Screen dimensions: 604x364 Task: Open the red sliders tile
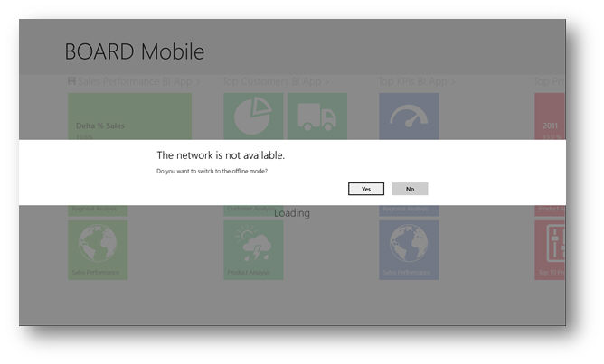[550, 249]
